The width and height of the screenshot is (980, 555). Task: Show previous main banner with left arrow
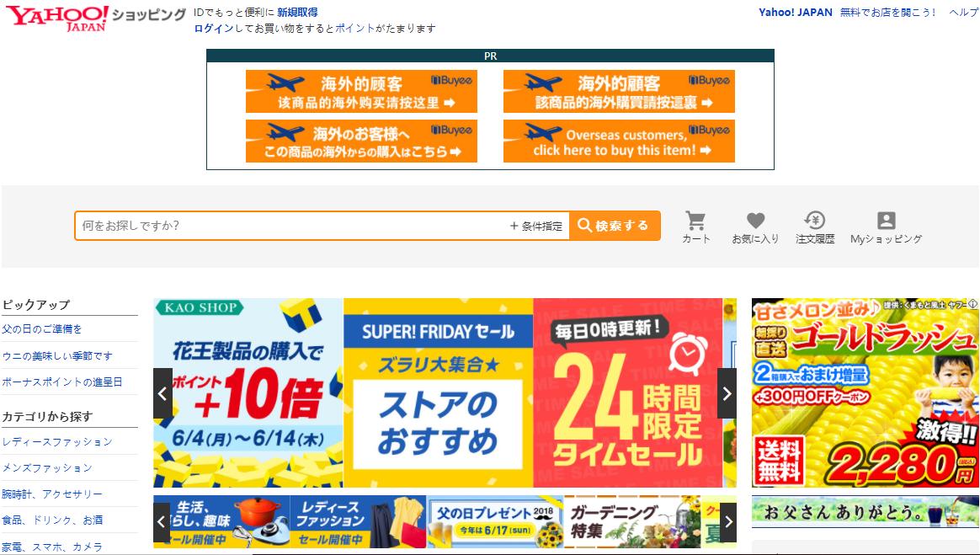point(162,393)
